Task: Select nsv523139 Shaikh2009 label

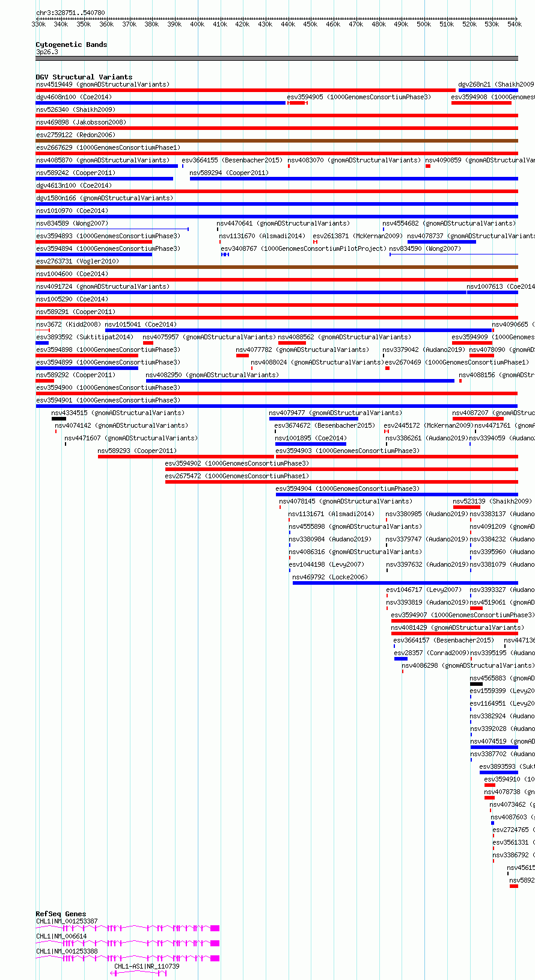Action: pos(493,502)
